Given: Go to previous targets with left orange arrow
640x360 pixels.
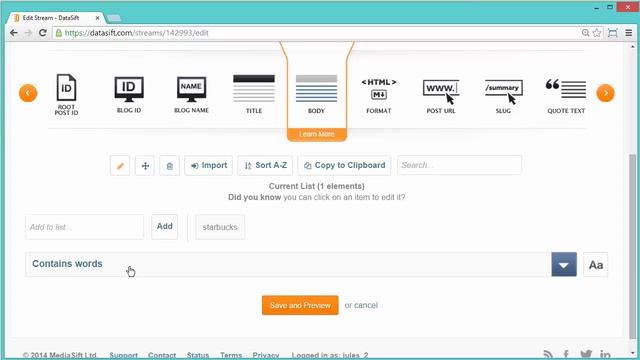Looking at the screenshot, I should point(28,93).
